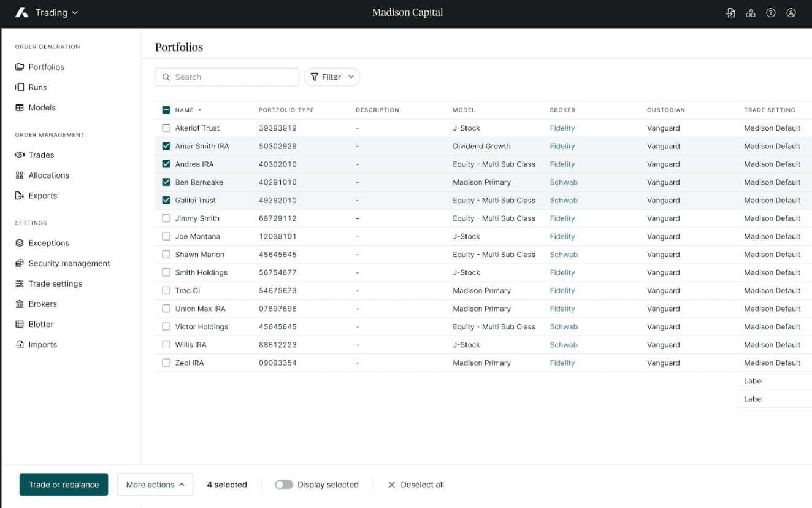Click Deselect all
The width and height of the screenshot is (812, 508).
[416, 485]
